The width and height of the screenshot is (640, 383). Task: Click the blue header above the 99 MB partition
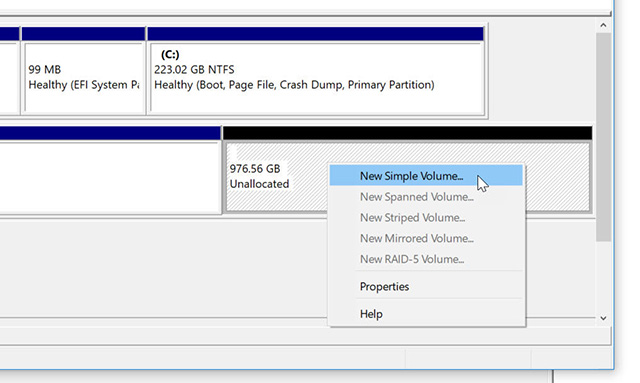pyautogui.click(x=84, y=34)
